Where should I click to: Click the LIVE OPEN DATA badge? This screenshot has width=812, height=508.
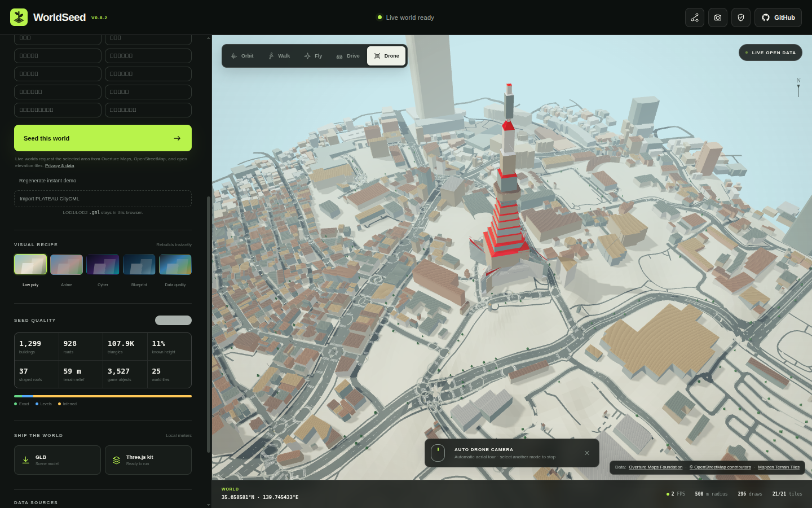click(x=770, y=52)
